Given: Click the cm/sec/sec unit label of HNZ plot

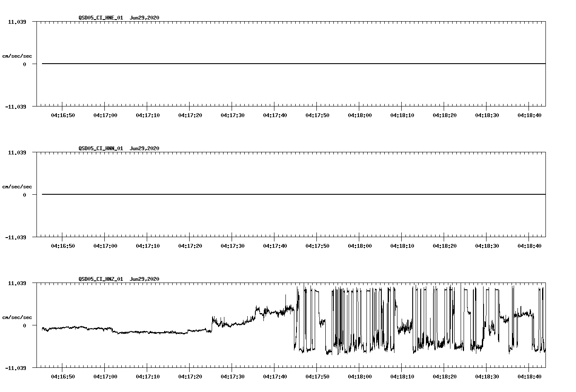Looking at the screenshot, I should pyautogui.click(x=17, y=317).
